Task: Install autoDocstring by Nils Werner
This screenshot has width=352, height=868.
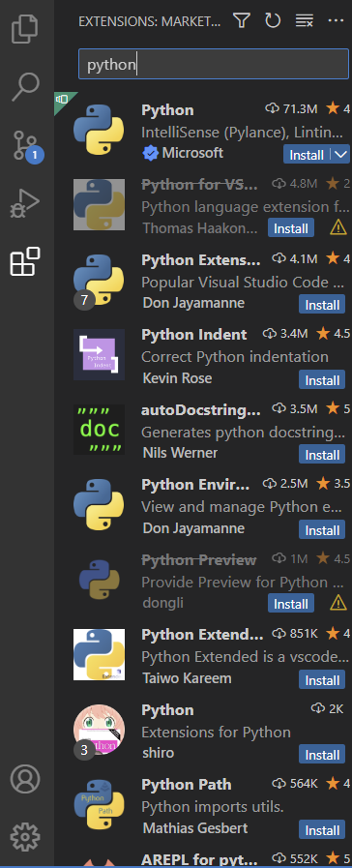Action: click(322, 455)
